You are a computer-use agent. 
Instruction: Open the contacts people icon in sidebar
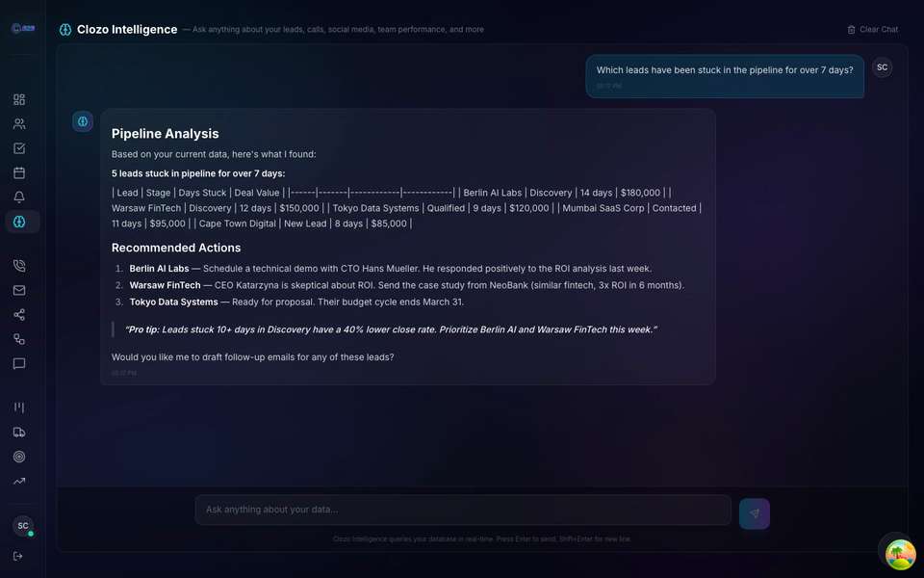coord(19,124)
